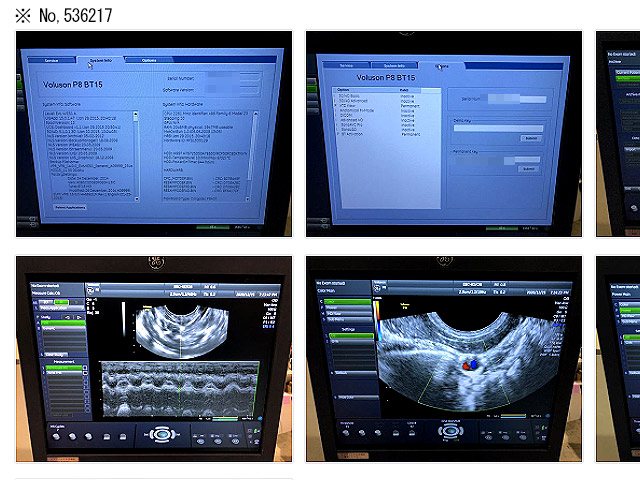640x480 pixels.
Task: Click the Options tab in the first photo
Action: pos(149,60)
